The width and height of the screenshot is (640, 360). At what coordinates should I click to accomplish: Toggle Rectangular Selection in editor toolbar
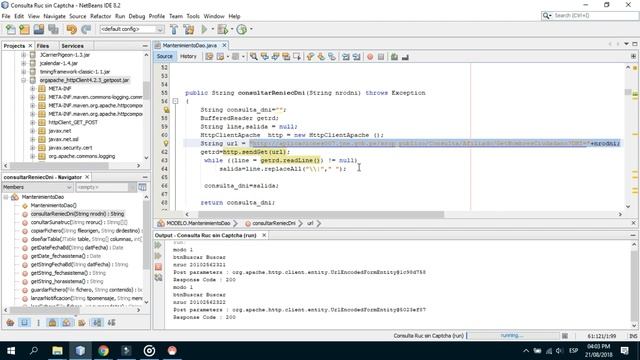pyautogui.click(x=297, y=57)
